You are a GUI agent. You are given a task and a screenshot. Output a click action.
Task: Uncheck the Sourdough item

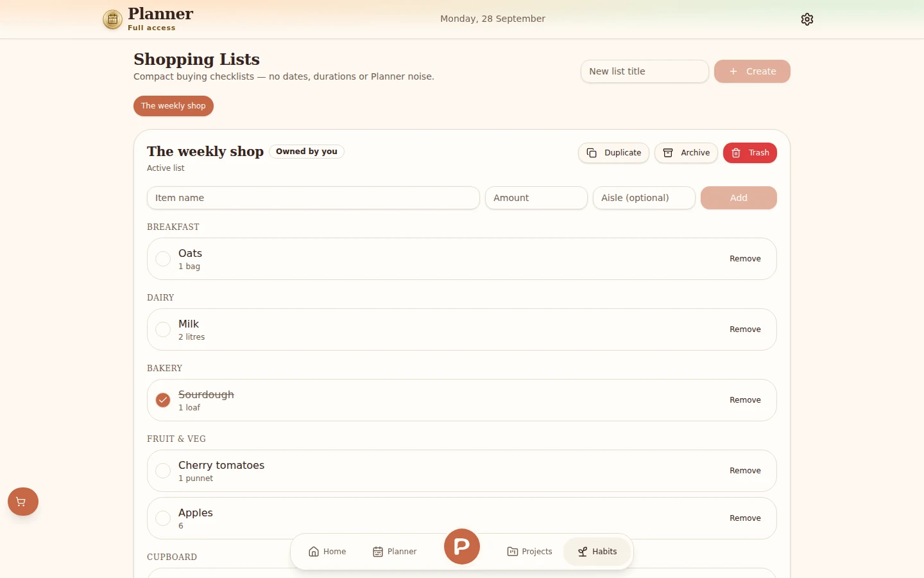click(163, 400)
